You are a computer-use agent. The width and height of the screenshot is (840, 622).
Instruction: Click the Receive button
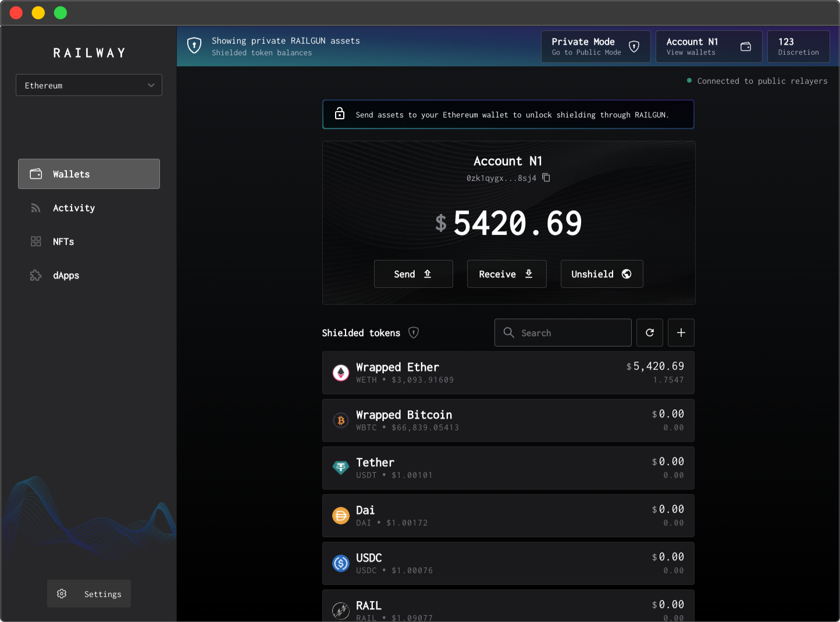[506, 274]
